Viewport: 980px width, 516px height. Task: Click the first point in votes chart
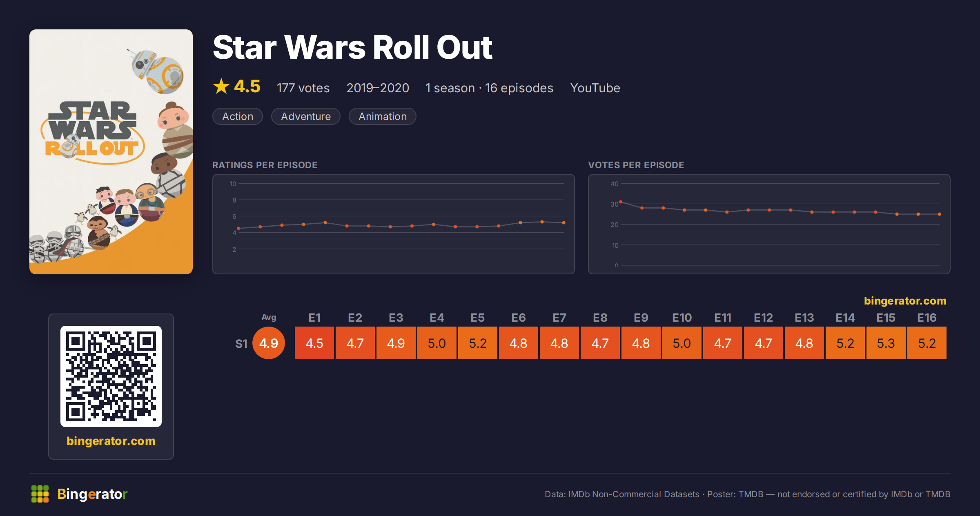click(x=621, y=202)
